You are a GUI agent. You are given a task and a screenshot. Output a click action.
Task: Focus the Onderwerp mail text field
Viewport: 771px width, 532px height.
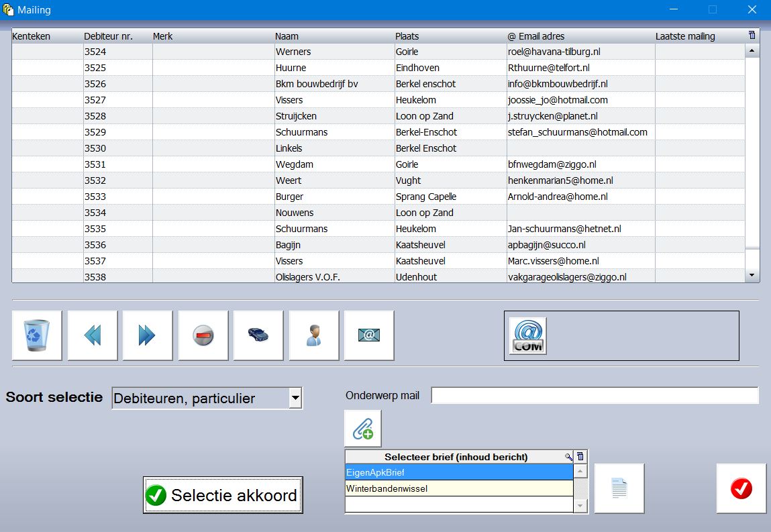(x=594, y=396)
